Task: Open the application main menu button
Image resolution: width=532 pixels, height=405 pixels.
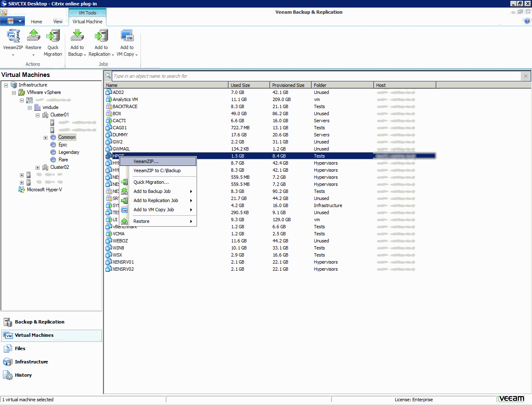Action: [12, 21]
